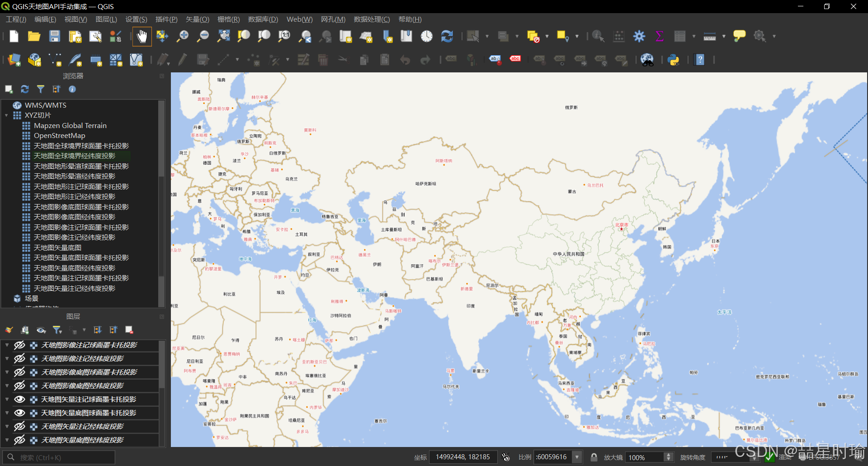Image resolution: width=868 pixels, height=466 pixels.
Task: Click the pink sigma statistical summary icon
Action: 660,36
